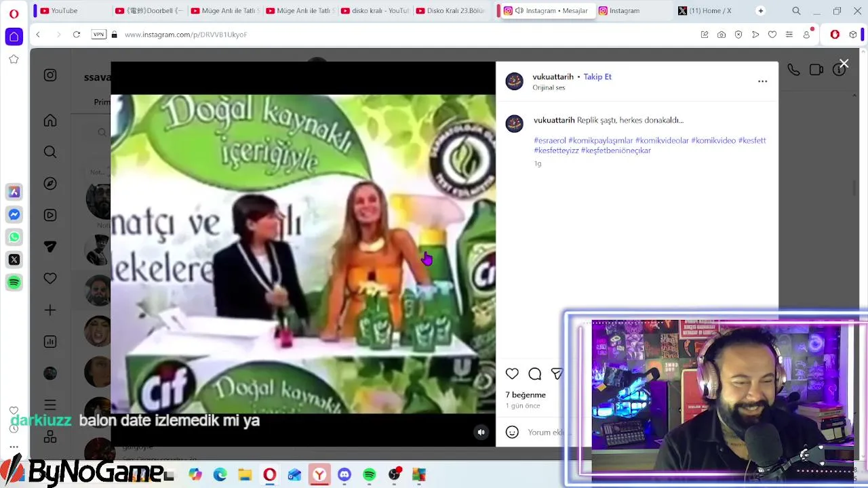Create new post with plus icon

click(x=50, y=310)
